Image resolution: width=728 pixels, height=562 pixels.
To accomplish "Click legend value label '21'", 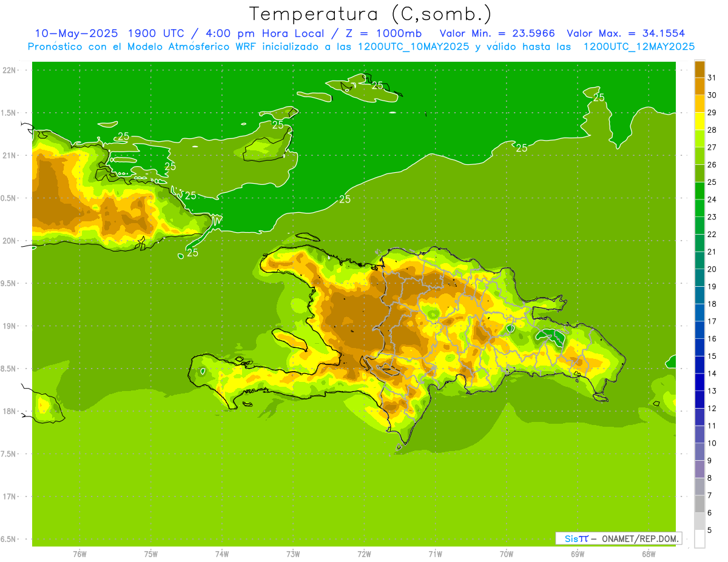I will tap(712, 252).
